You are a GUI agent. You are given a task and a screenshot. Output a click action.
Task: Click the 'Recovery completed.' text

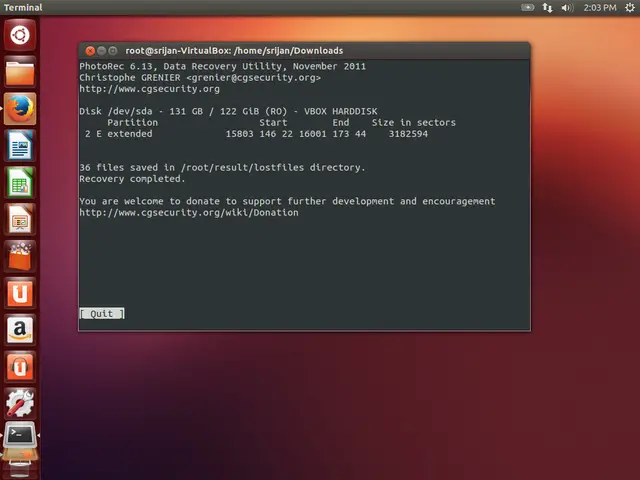coord(132,179)
